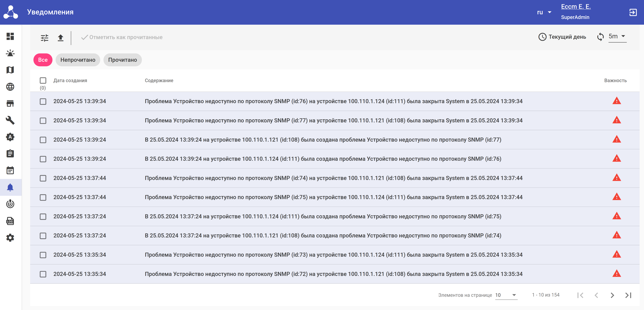Open the alarm siren sidebar icon

[x=10, y=53]
